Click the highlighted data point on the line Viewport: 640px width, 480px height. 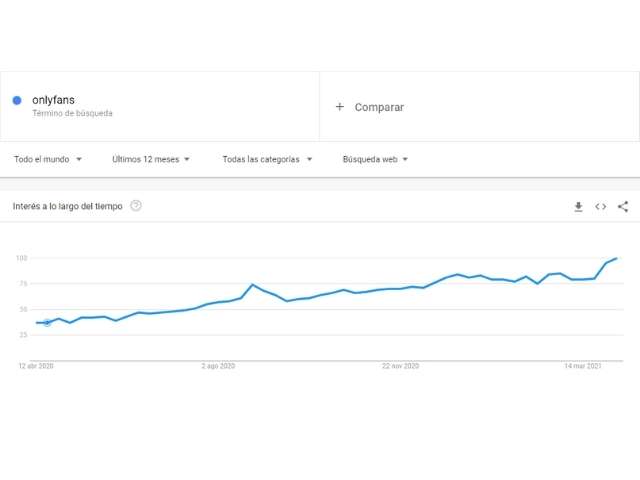(x=47, y=323)
